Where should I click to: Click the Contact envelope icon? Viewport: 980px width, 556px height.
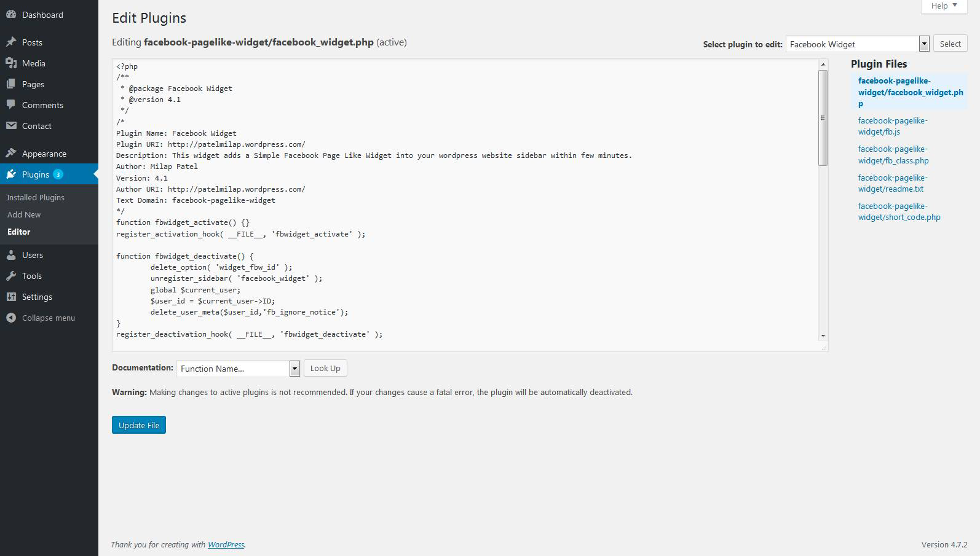click(x=11, y=126)
